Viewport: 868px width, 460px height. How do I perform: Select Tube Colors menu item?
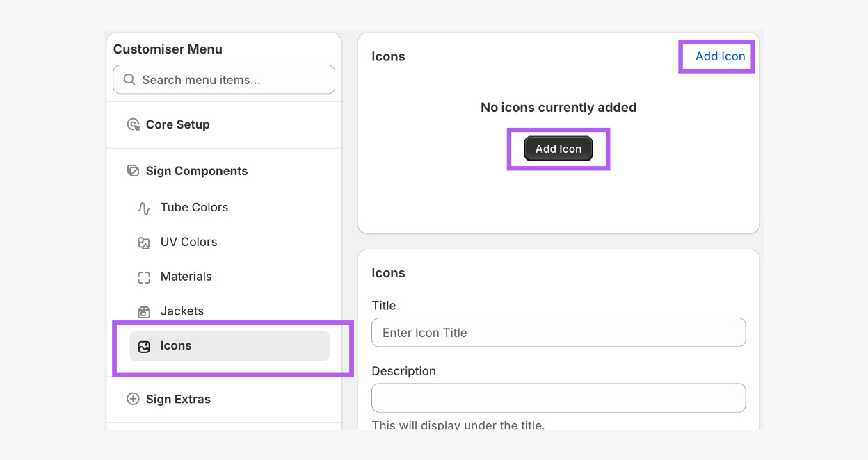pyautogui.click(x=194, y=208)
